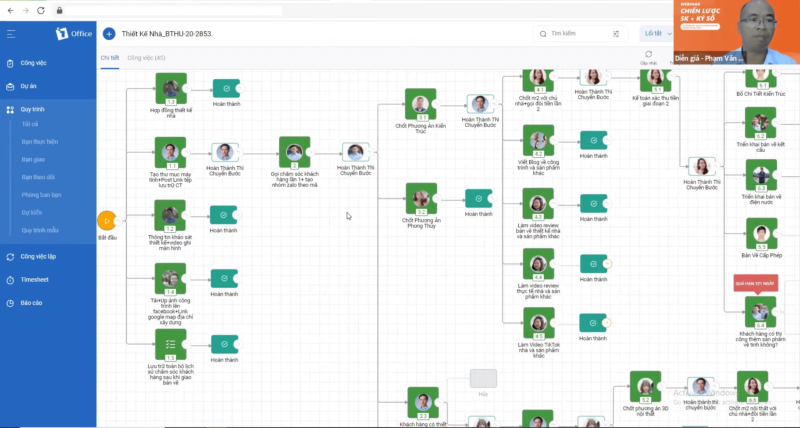Viewport: 800px width, 428px height.
Task: Open the hamburger menu in sidebar
Action: click(11, 34)
